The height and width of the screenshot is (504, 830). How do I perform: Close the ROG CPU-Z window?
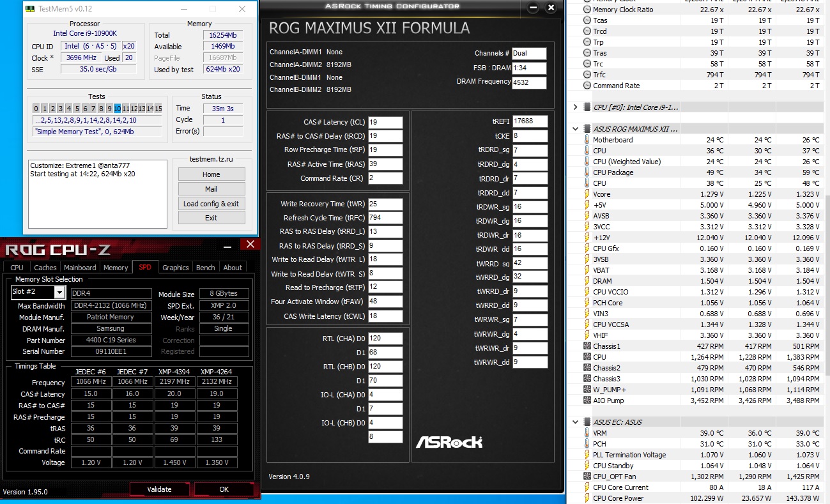point(250,245)
